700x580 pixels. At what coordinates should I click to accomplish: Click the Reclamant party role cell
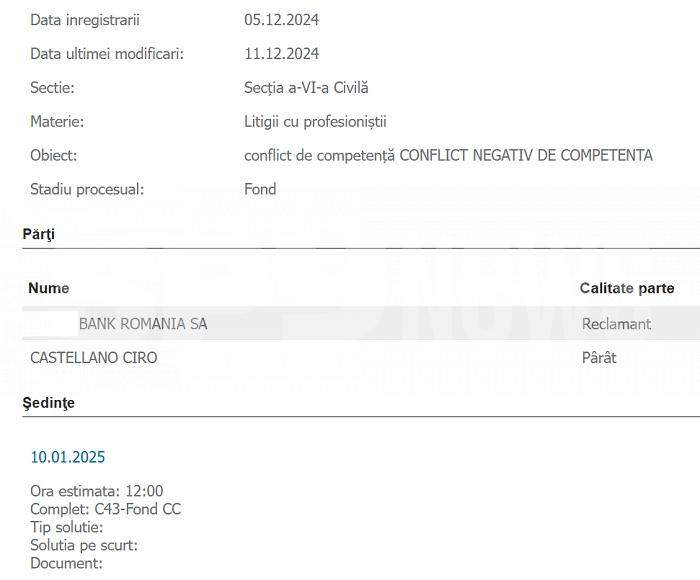point(616,324)
